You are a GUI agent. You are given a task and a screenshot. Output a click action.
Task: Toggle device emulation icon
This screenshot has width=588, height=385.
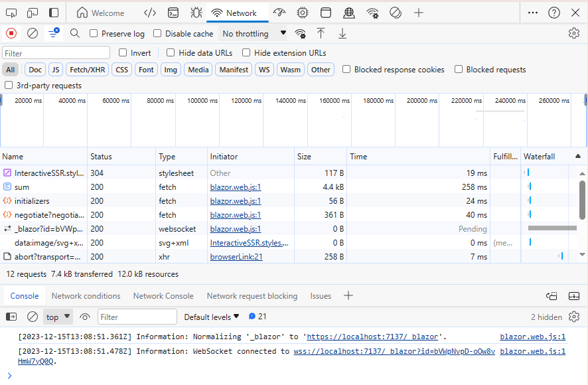tap(33, 13)
